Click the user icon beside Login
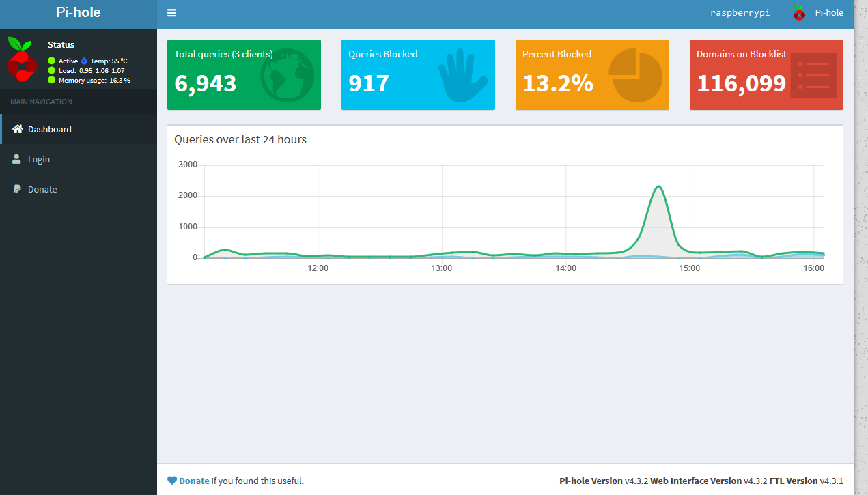The image size is (868, 495). tap(17, 159)
